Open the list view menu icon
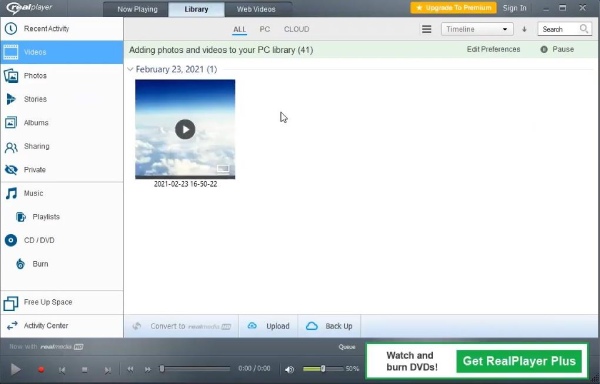This screenshot has height=384, width=600. pos(427,29)
